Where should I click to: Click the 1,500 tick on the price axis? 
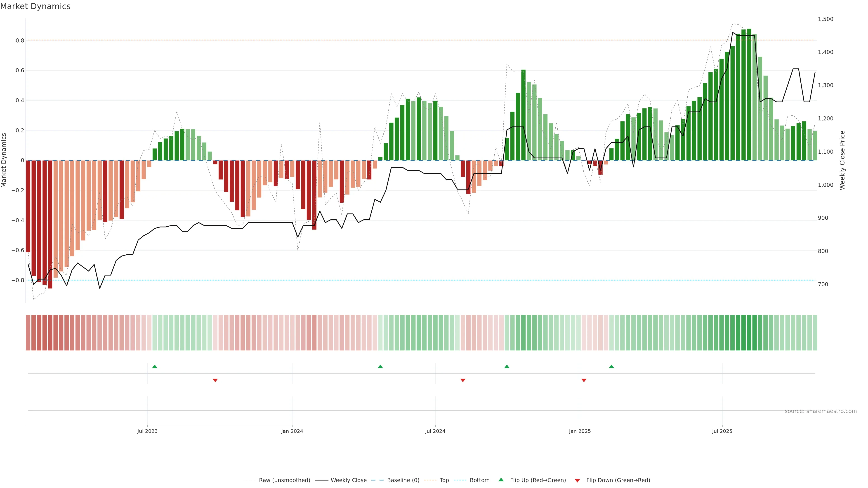coord(826,19)
